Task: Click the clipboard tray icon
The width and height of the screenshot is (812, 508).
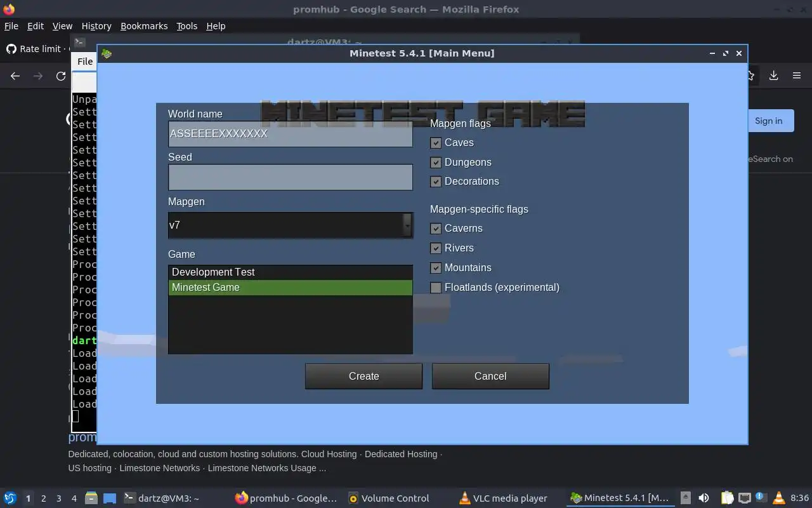Action: 728,498
